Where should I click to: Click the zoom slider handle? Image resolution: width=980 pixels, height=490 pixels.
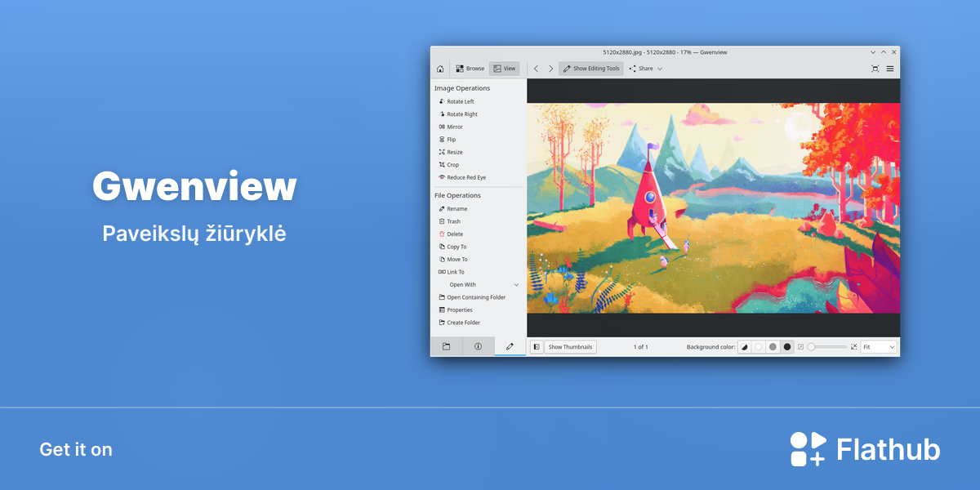pos(811,347)
